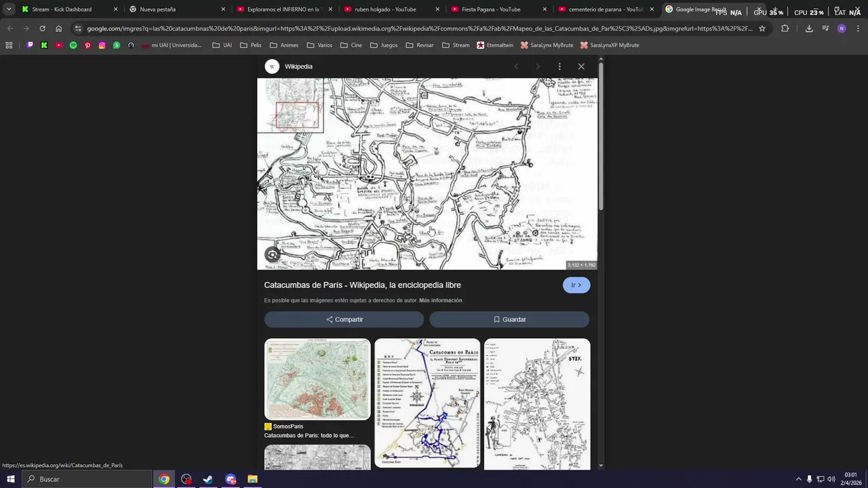This screenshot has width=868, height=488.
Task: Open the SomosParis colored map thumbnail
Action: (x=317, y=380)
